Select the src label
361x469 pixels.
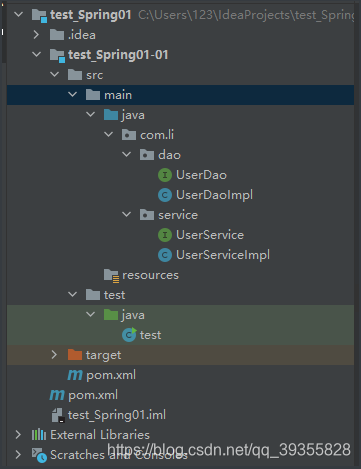tap(95, 75)
